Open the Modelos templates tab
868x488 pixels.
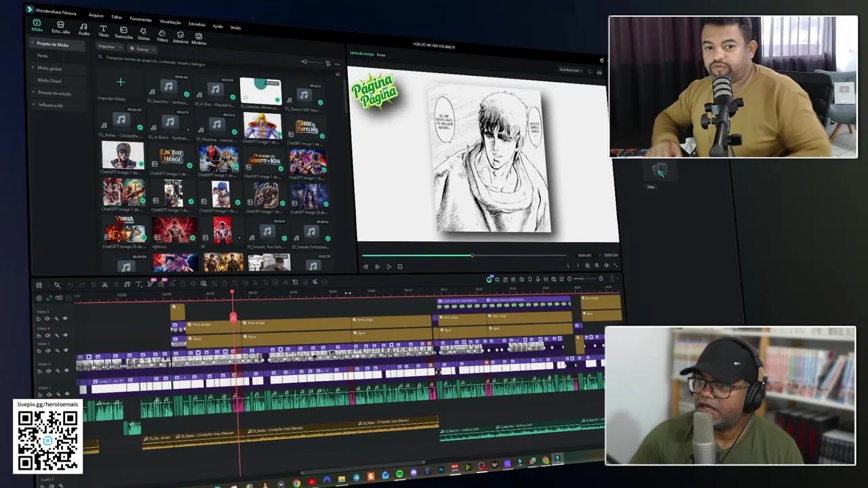(199, 39)
